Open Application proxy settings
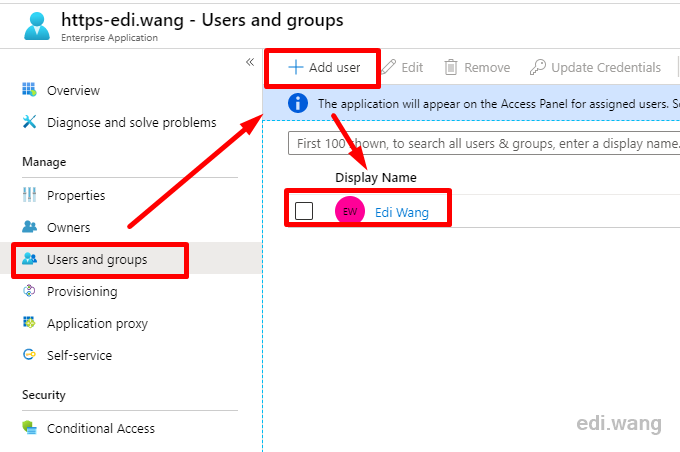The width and height of the screenshot is (680, 452). [x=97, y=324]
